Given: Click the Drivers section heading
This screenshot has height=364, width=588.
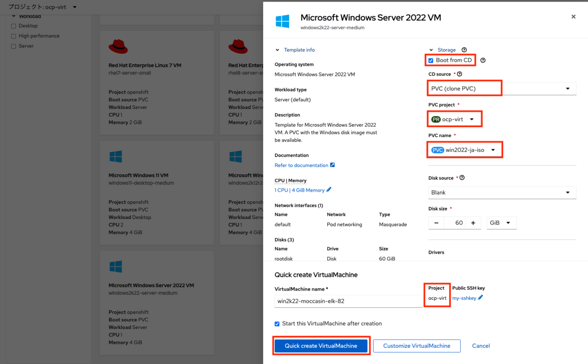Looking at the screenshot, I should pyautogui.click(x=436, y=252).
